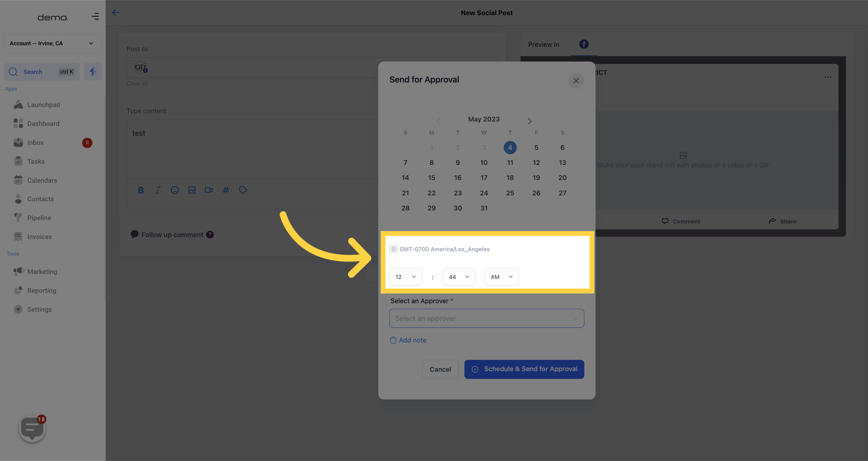Click the Italic formatting icon

click(x=157, y=190)
